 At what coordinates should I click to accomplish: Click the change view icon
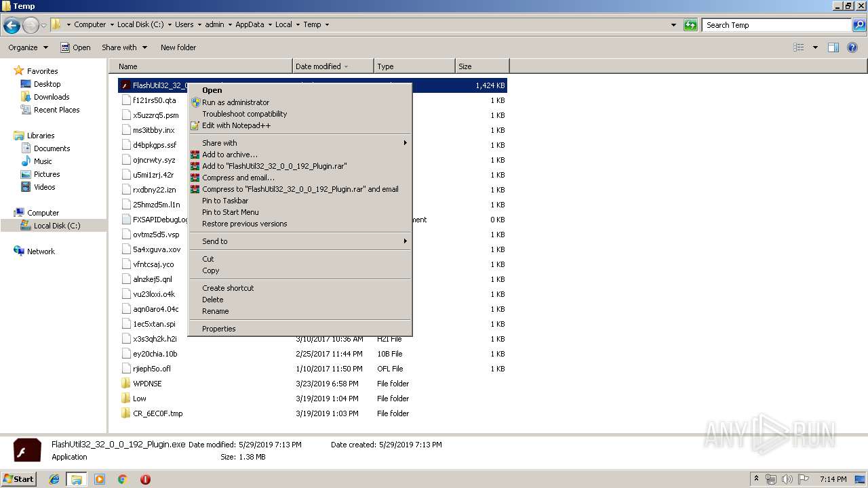[799, 47]
